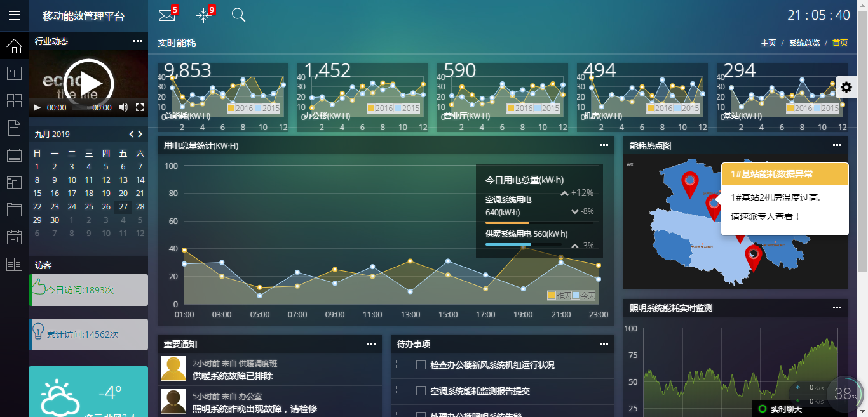The height and width of the screenshot is (417, 868).
Task: Open the 供暖系统故障已排除 notice
Action: click(x=233, y=376)
